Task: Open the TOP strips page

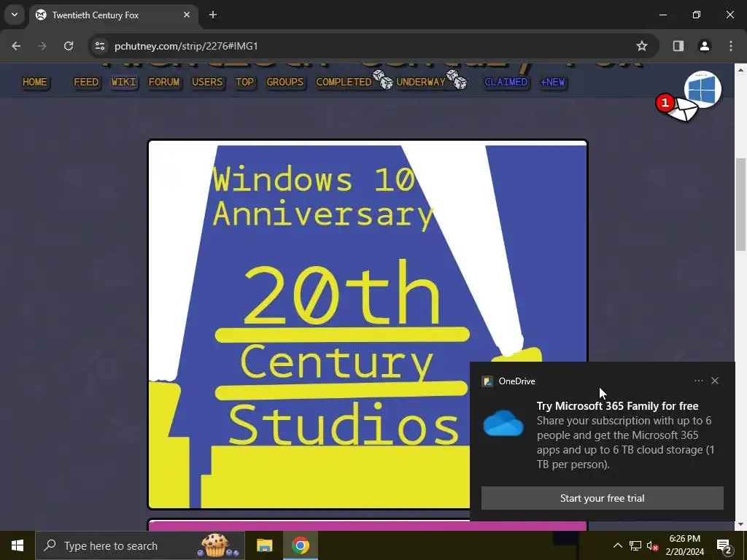Action: coord(245,82)
